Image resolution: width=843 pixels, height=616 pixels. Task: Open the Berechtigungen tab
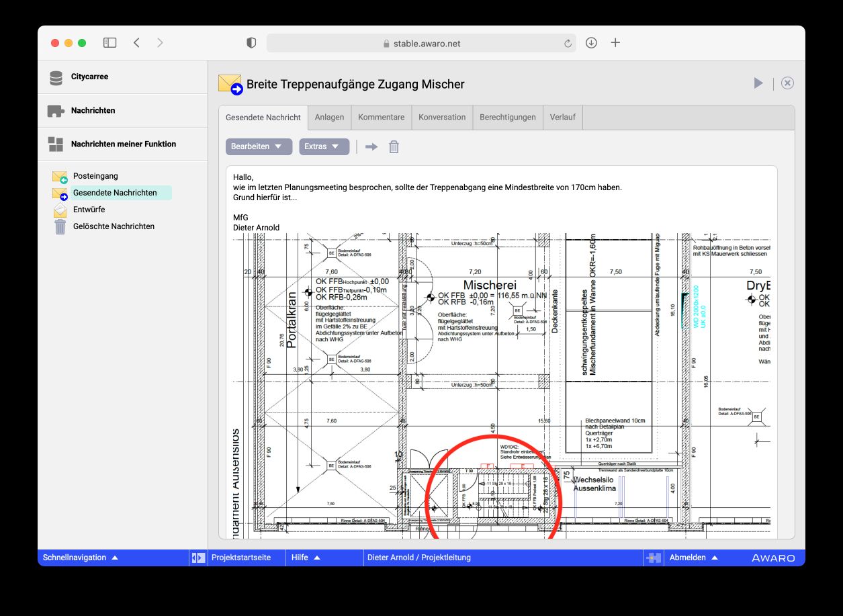[508, 117]
